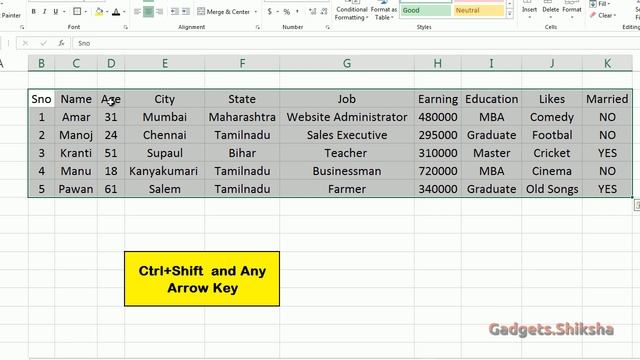Select the cell with 720000
Image resolution: width=640 pixels, height=360 pixels.
click(438, 171)
